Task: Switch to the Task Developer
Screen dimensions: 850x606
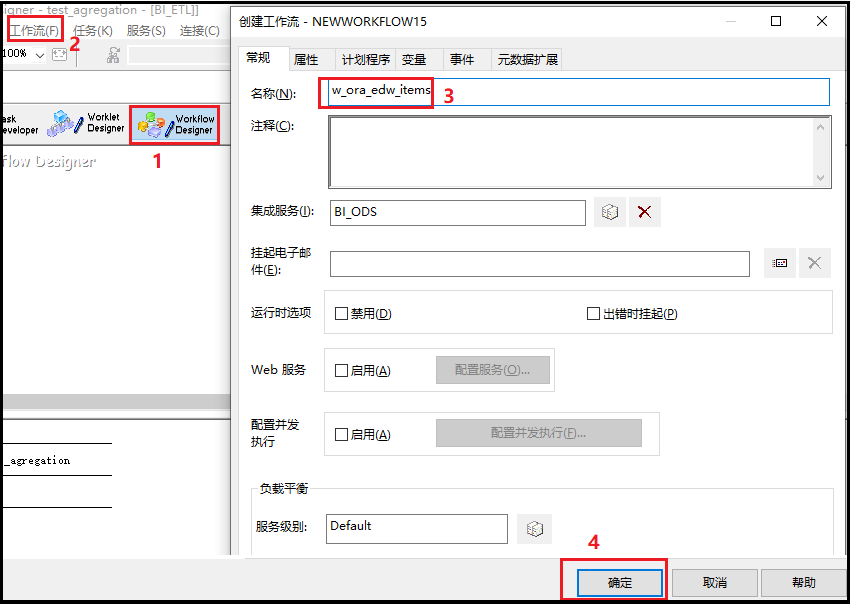Action: [x=18, y=123]
